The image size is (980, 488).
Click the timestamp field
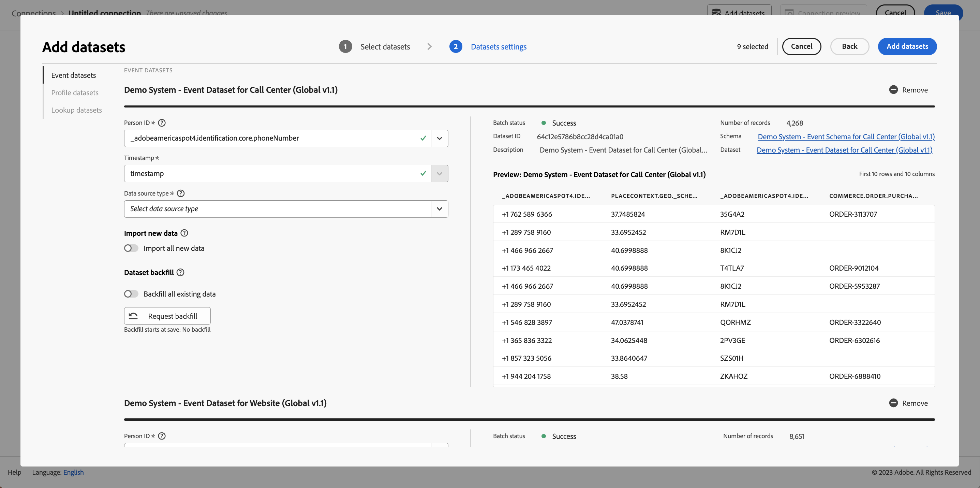point(277,174)
